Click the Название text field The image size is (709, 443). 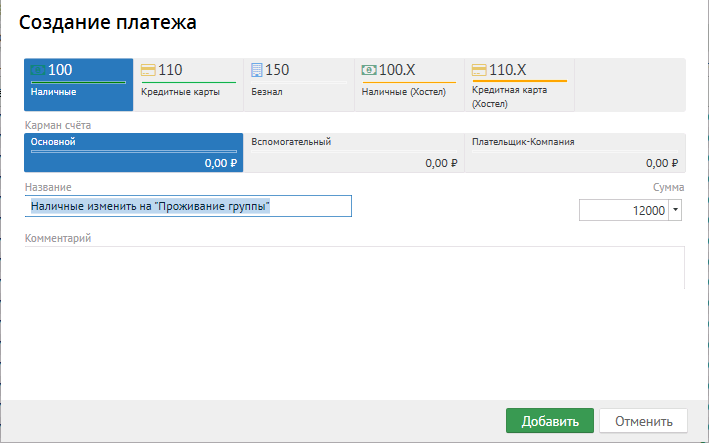188,206
